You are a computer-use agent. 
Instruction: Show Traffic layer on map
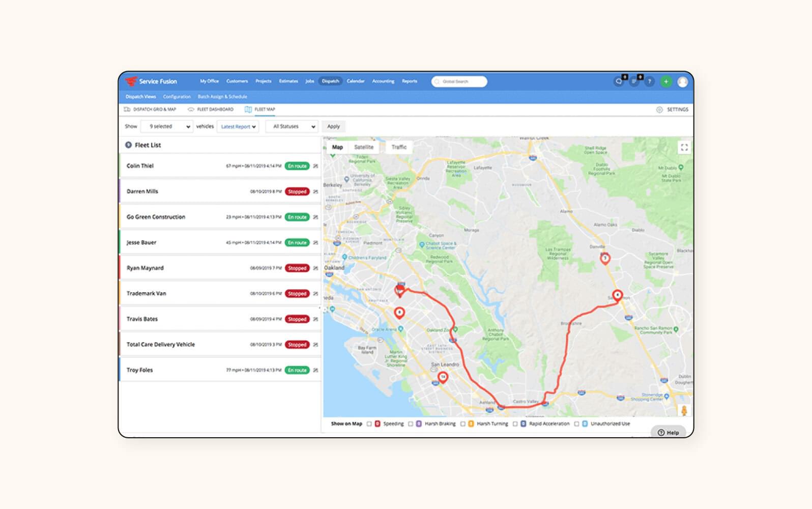coord(399,147)
